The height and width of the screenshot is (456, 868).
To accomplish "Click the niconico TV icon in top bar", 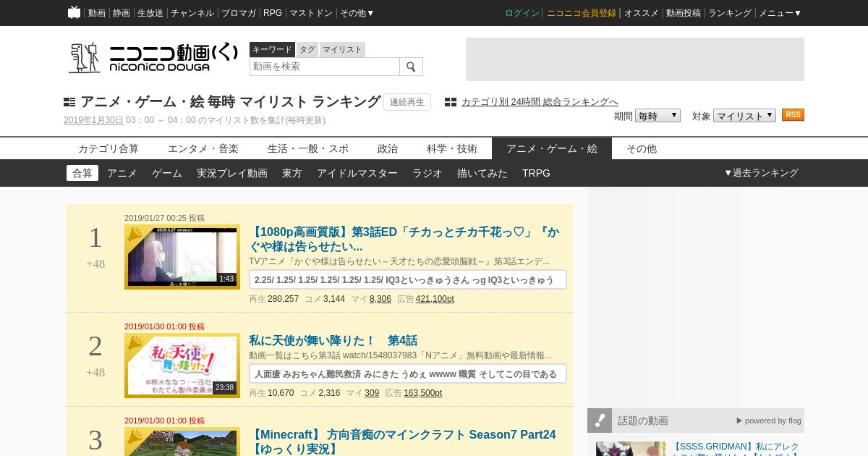I will click(74, 12).
